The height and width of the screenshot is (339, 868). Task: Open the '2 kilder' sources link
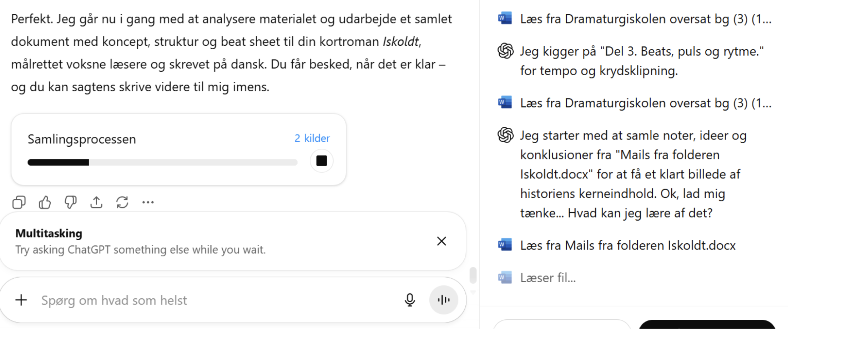point(312,138)
